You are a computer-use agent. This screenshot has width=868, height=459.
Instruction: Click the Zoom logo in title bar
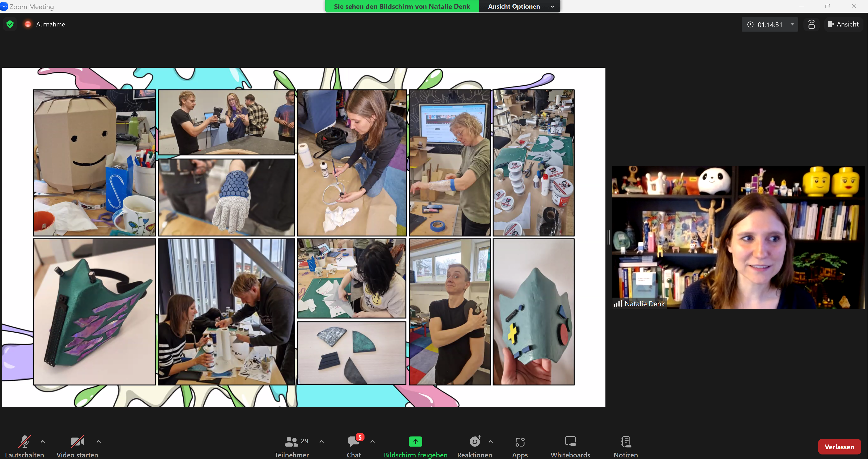(4, 6)
